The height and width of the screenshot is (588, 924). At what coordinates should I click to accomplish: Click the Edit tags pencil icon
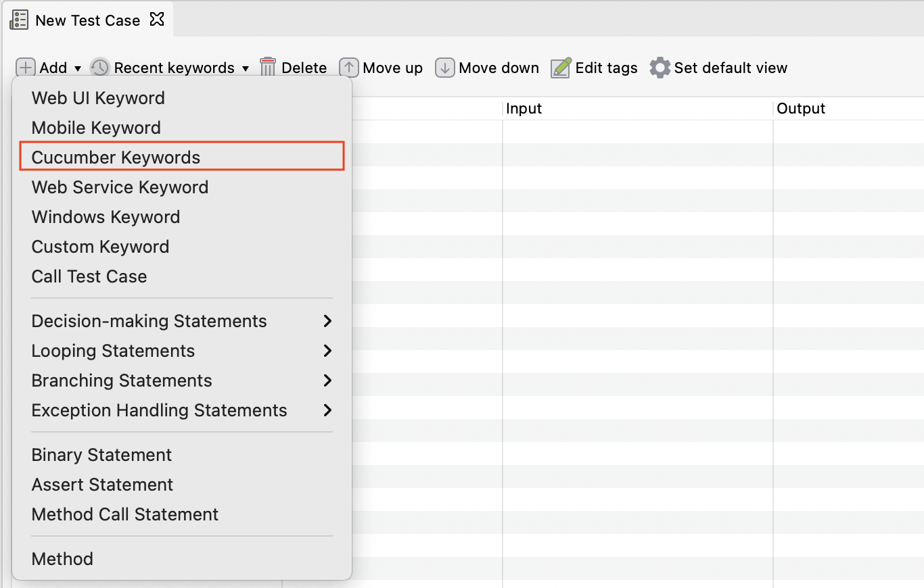[560, 68]
